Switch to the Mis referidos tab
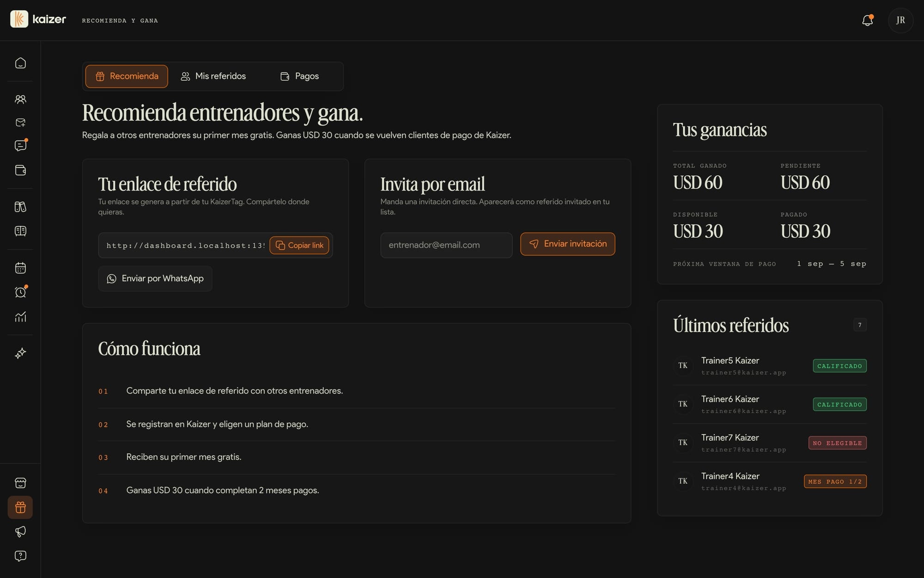 (213, 76)
